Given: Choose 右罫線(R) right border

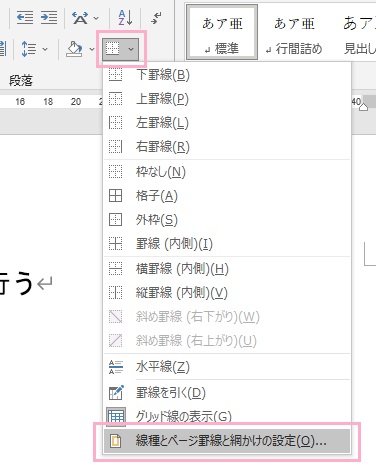Looking at the screenshot, I should 227,147.
